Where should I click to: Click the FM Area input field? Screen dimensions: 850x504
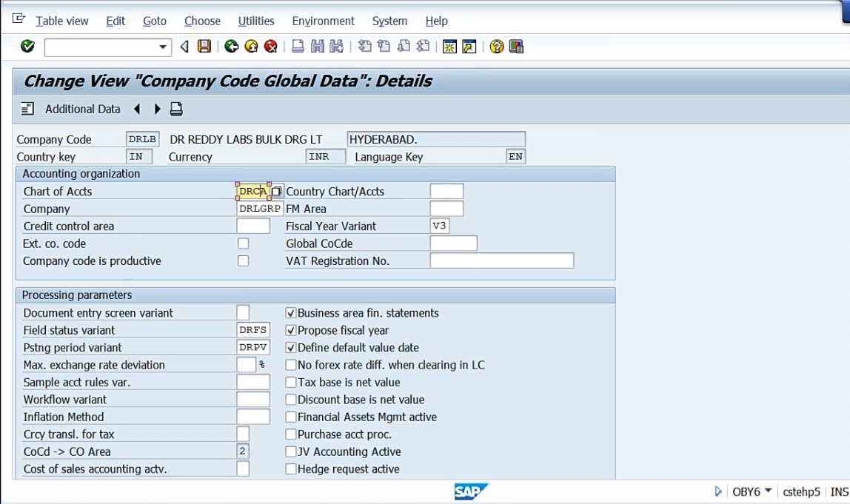[446, 209]
